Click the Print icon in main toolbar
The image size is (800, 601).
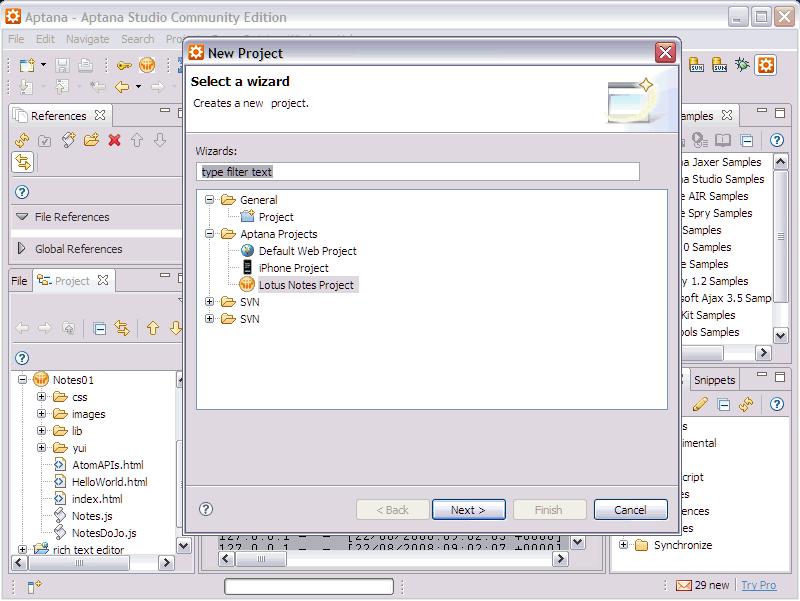click(85, 65)
